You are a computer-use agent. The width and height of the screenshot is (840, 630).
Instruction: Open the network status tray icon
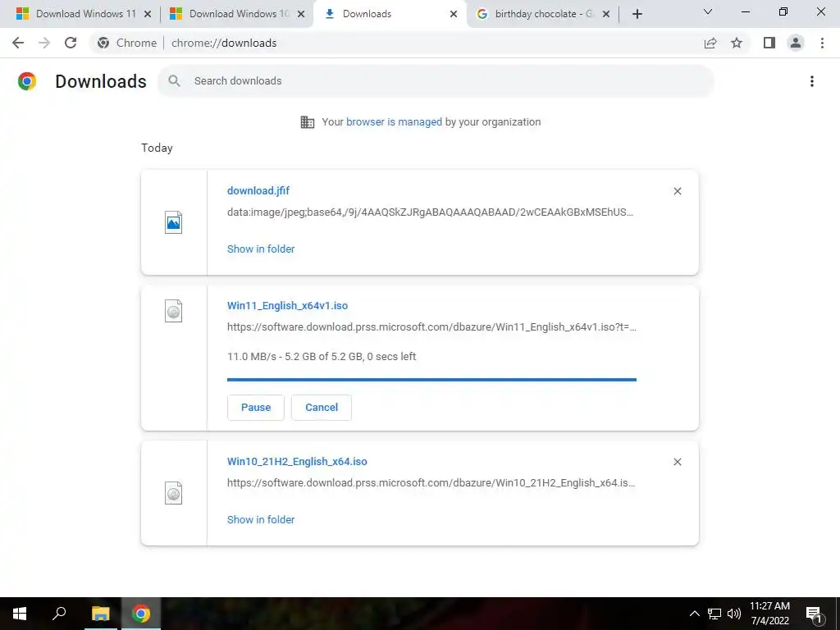(714, 614)
